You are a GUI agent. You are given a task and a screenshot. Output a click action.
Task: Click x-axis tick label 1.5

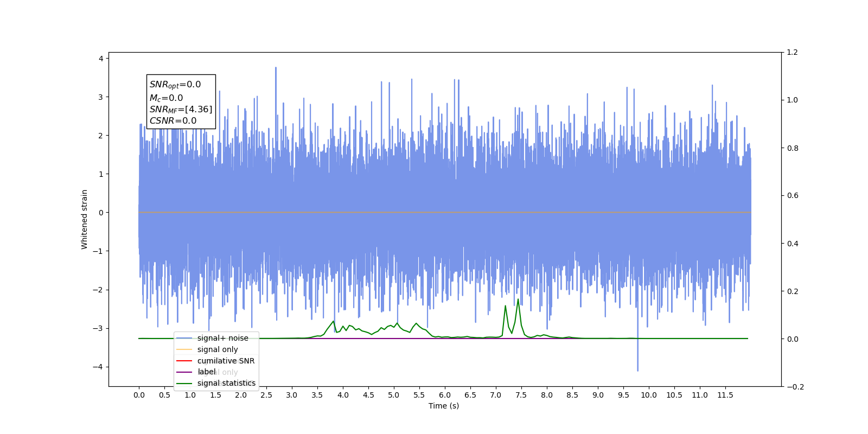point(215,395)
